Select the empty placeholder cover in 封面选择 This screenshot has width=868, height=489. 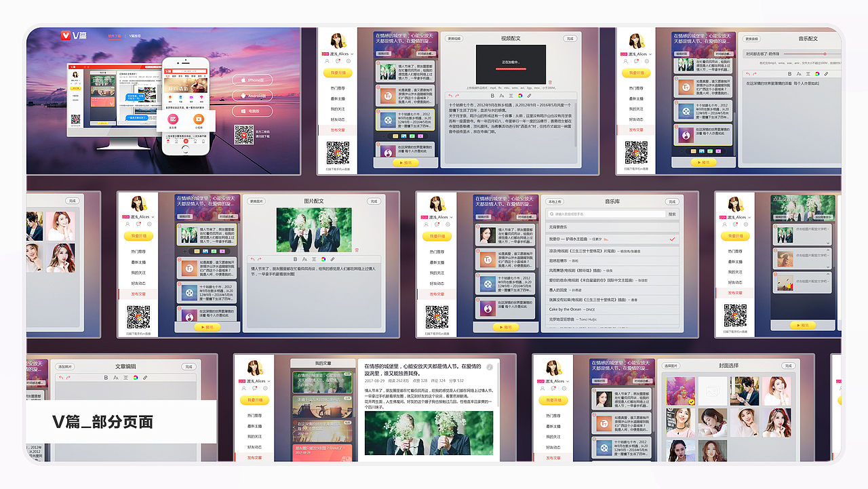pyautogui.click(x=713, y=391)
